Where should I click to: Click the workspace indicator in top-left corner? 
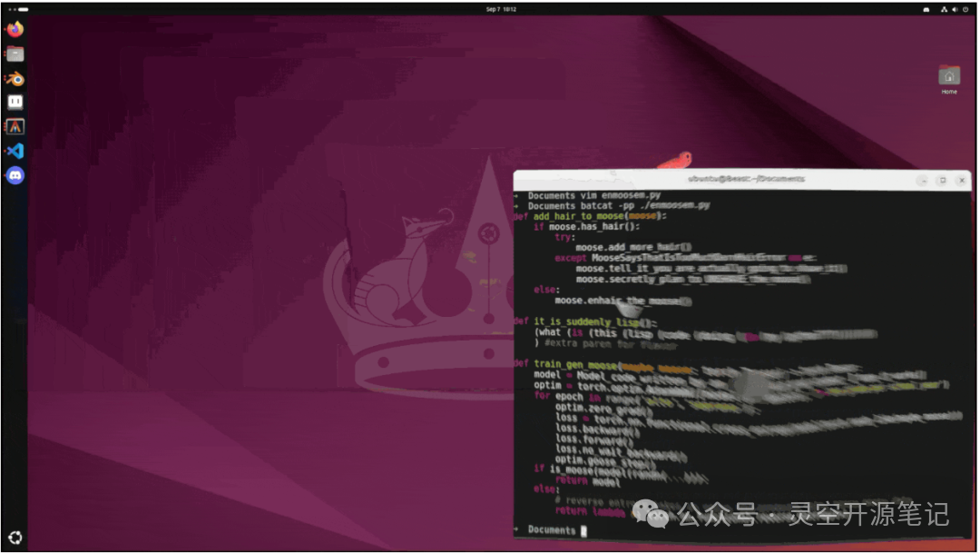pyautogui.click(x=14, y=9)
